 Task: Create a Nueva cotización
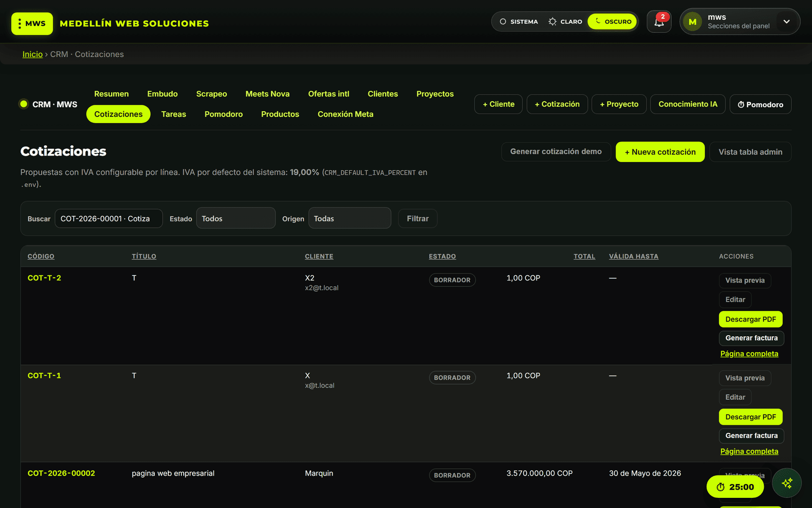click(660, 152)
